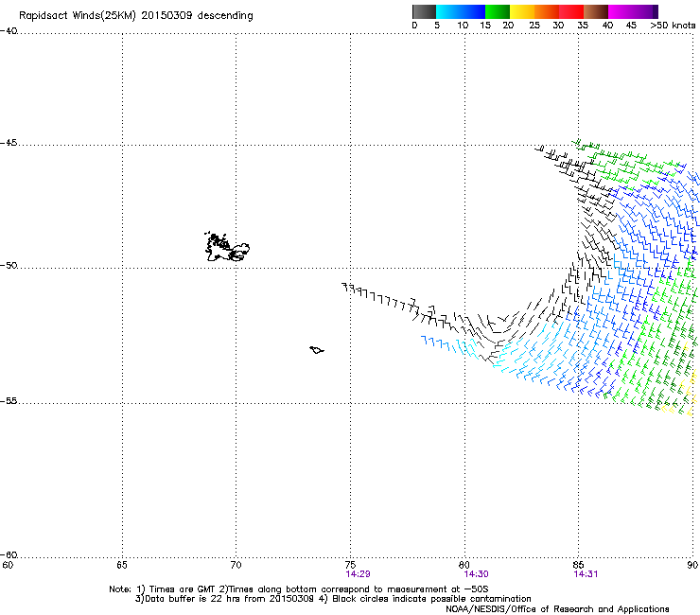Click the NOAA/NESDIS credit text
The width and height of the screenshot is (700, 615).
[557, 609]
